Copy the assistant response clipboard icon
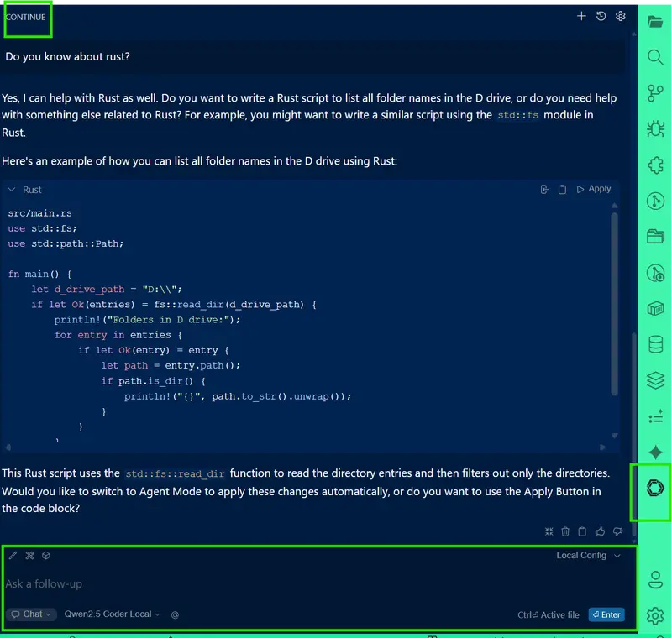This screenshot has width=672, height=638. [x=582, y=531]
